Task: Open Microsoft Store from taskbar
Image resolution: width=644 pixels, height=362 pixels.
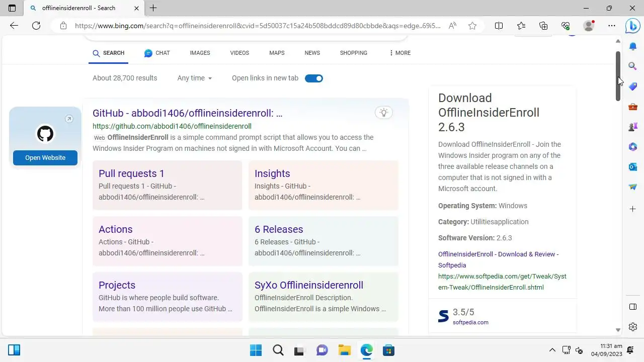Action: pyautogui.click(x=388, y=350)
